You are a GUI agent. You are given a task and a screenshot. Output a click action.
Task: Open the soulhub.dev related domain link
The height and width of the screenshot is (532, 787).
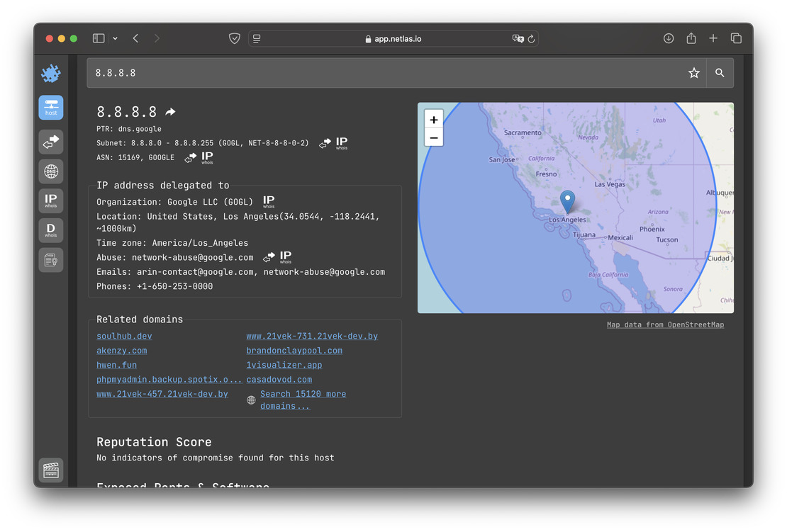point(124,336)
